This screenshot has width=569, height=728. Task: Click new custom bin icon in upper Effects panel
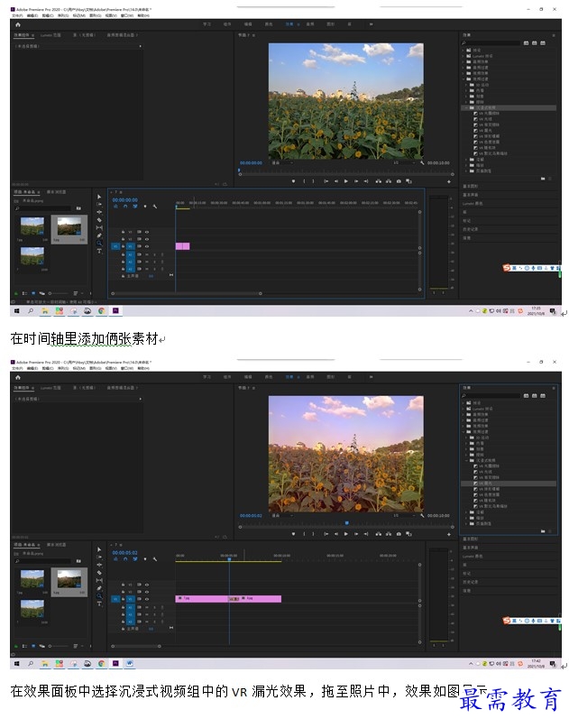pos(543,179)
